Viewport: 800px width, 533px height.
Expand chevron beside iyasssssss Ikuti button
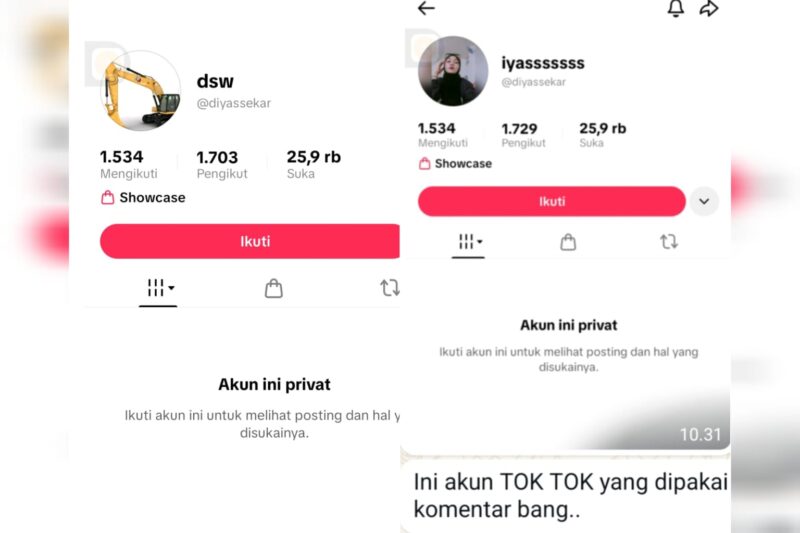point(704,201)
